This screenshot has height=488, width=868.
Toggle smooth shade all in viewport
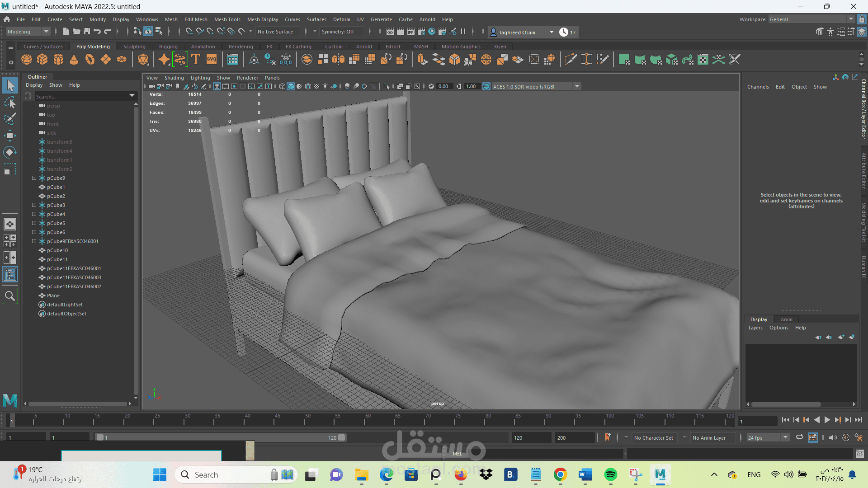[x=291, y=86]
